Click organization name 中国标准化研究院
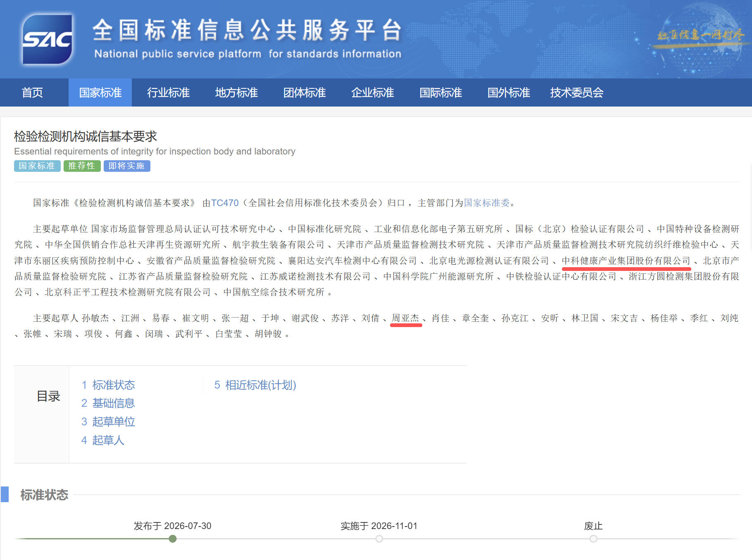Image resolution: width=752 pixels, height=560 pixels. pos(325,229)
